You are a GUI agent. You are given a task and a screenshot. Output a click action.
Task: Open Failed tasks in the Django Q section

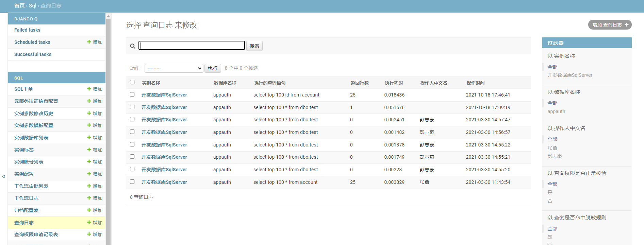[x=27, y=30]
